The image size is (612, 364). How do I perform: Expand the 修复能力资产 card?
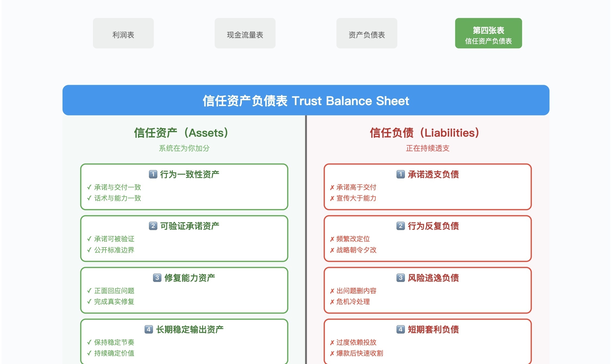point(184,278)
